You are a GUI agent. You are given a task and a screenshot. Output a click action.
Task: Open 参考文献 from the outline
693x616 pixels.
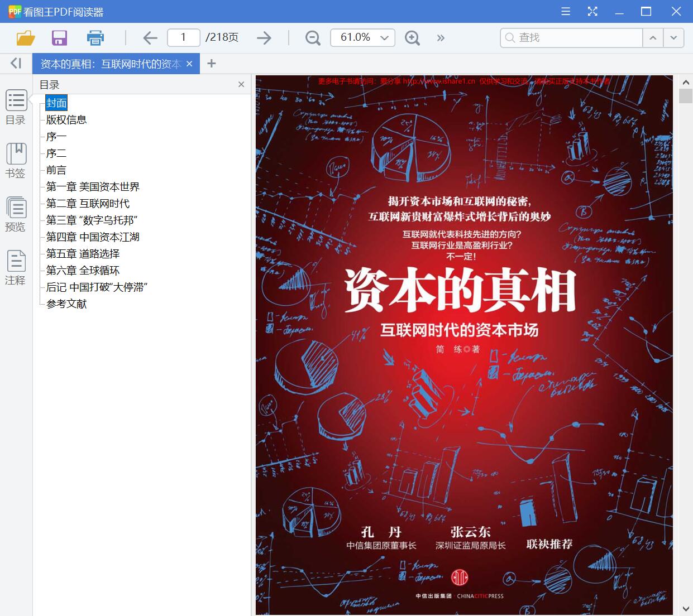66,304
